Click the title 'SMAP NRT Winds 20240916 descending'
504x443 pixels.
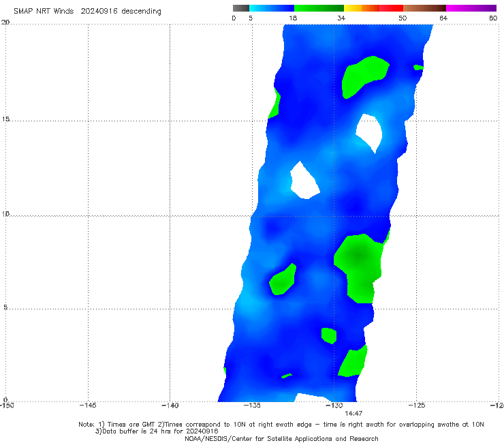coord(87,11)
